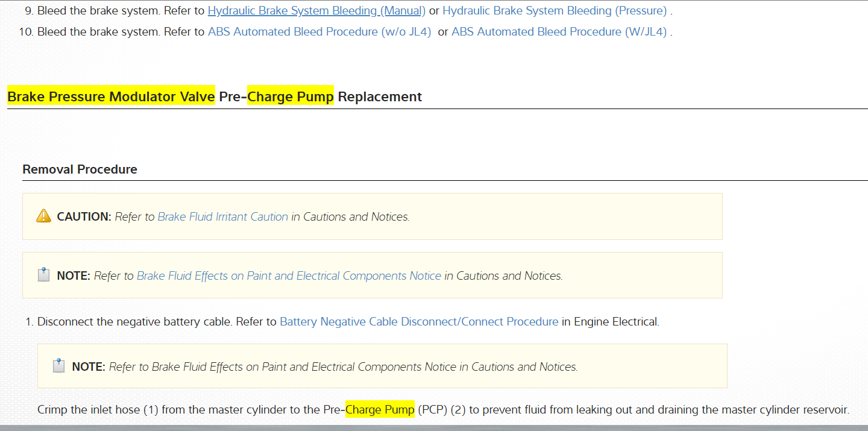Click the word "Replacement" in the section heading
868x431 pixels.
point(380,96)
